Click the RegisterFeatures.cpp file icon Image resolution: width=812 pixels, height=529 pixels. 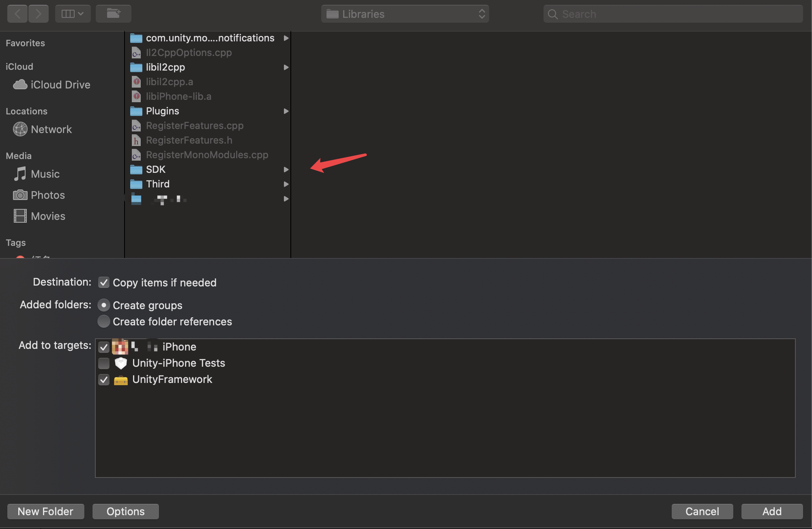pyautogui.click(x=136, y=126)
